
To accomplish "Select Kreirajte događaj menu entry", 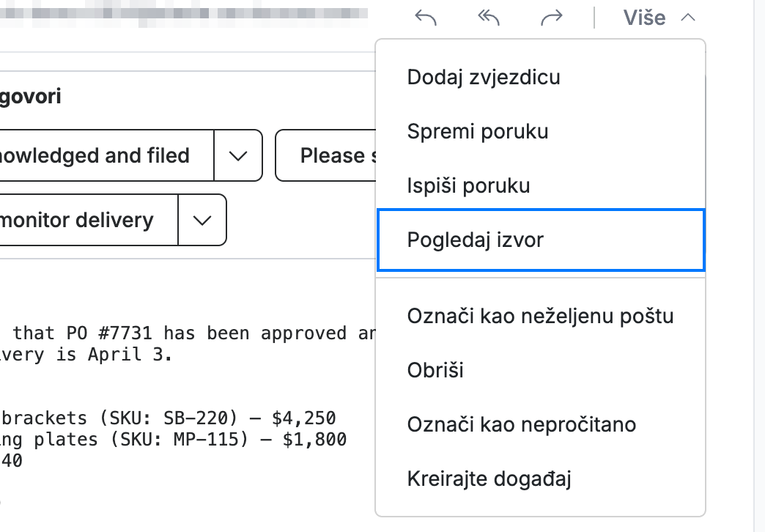I will (x=541, y=479).
